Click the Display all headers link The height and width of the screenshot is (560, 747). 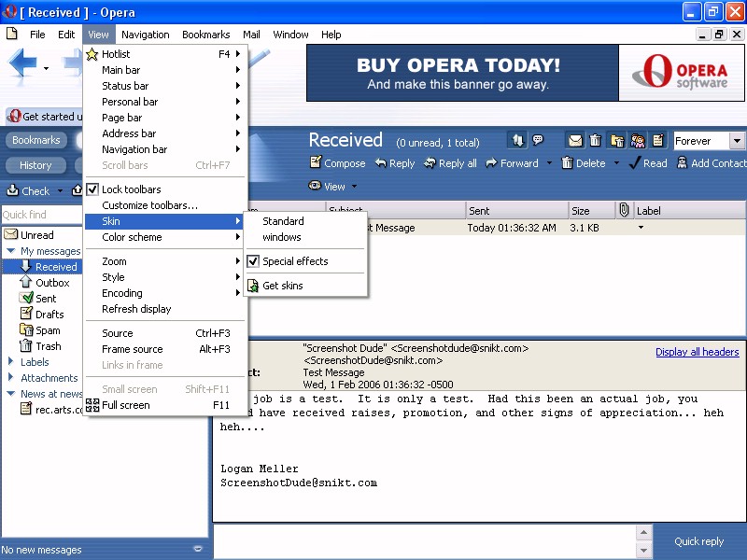click(x=697, y=352)
